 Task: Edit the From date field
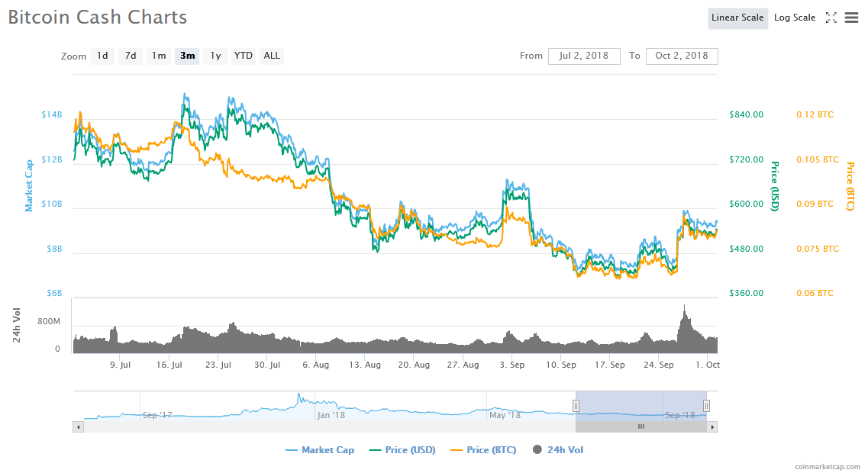tap(584, 56)
